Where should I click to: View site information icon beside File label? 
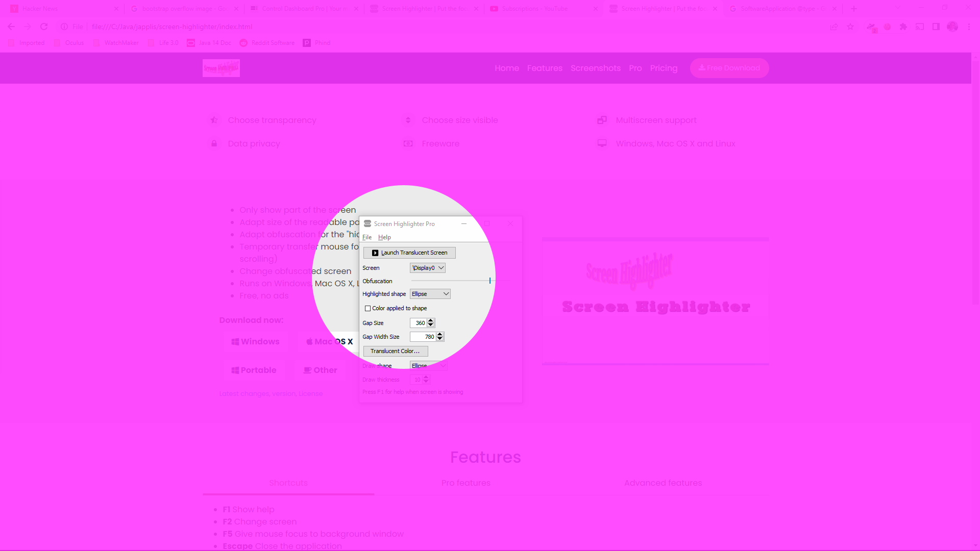click(64, 27)
